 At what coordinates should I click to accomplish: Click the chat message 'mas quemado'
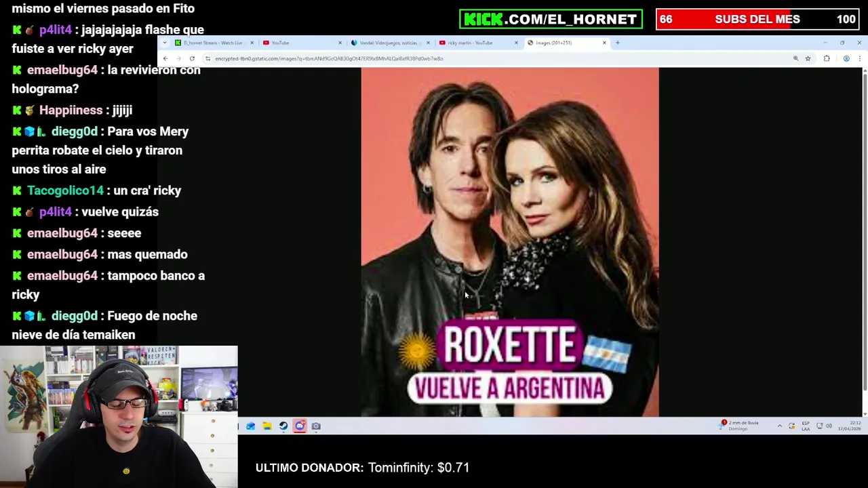[x=147, y=254]
